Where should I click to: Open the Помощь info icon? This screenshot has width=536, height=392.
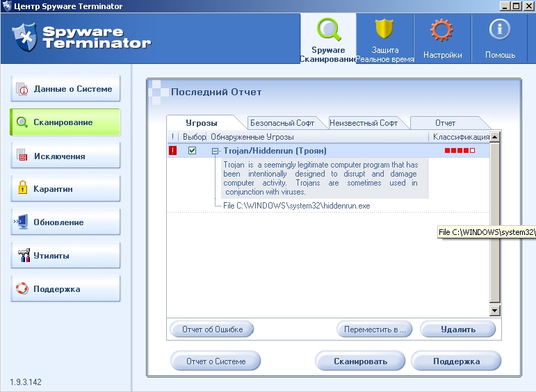[499, 29]
